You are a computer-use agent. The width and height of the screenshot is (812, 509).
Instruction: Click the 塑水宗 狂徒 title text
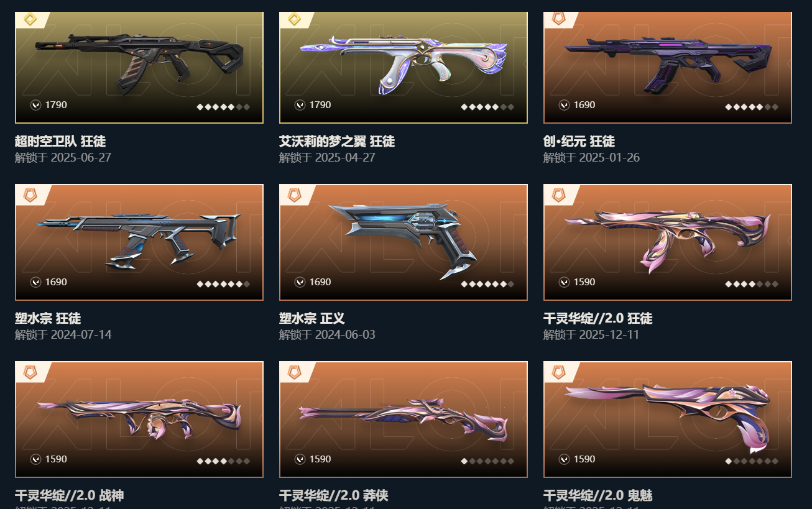(48, 318)
